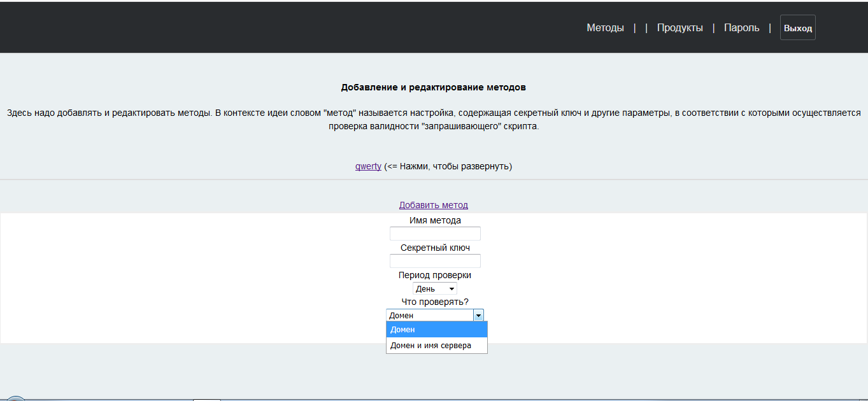Click the Добавление и редактирование методов heading
This screenshot has width=868, height=401.
coord(433,87)
